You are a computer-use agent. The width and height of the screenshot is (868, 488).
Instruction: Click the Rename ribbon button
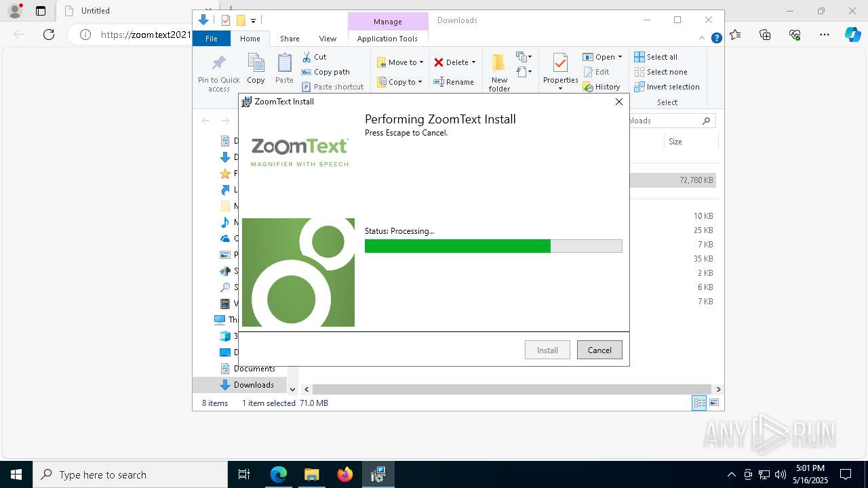coord(454,82)
